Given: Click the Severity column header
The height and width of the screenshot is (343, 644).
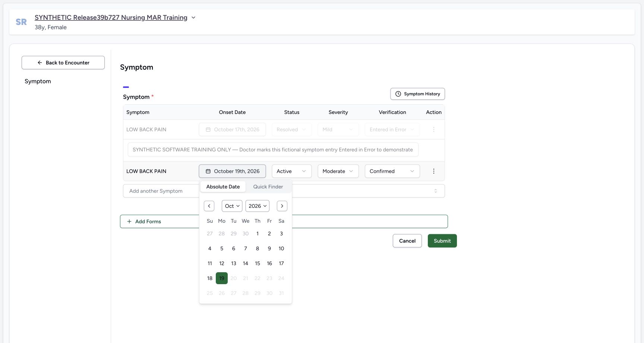Looking at the screenshot, I should [338, 112].
